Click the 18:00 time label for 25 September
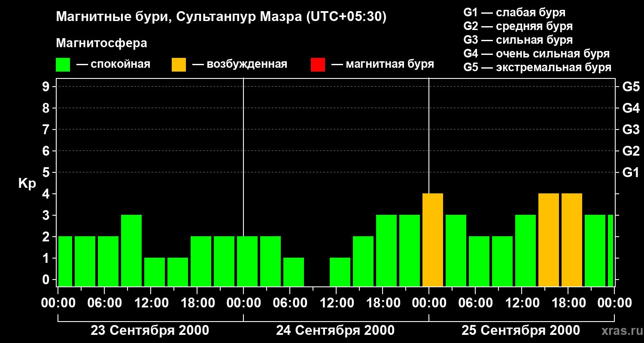Viewport: 644px width, 343px height. 568,303
